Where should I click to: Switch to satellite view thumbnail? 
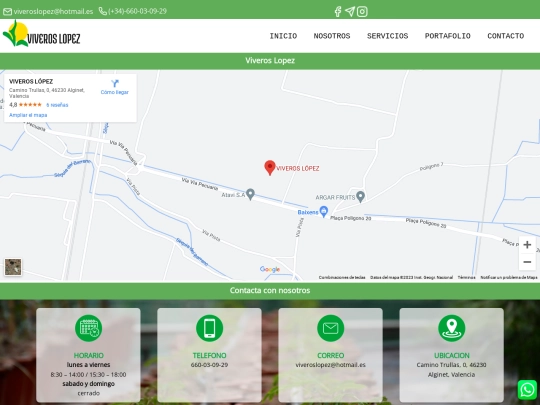(13, 267)
